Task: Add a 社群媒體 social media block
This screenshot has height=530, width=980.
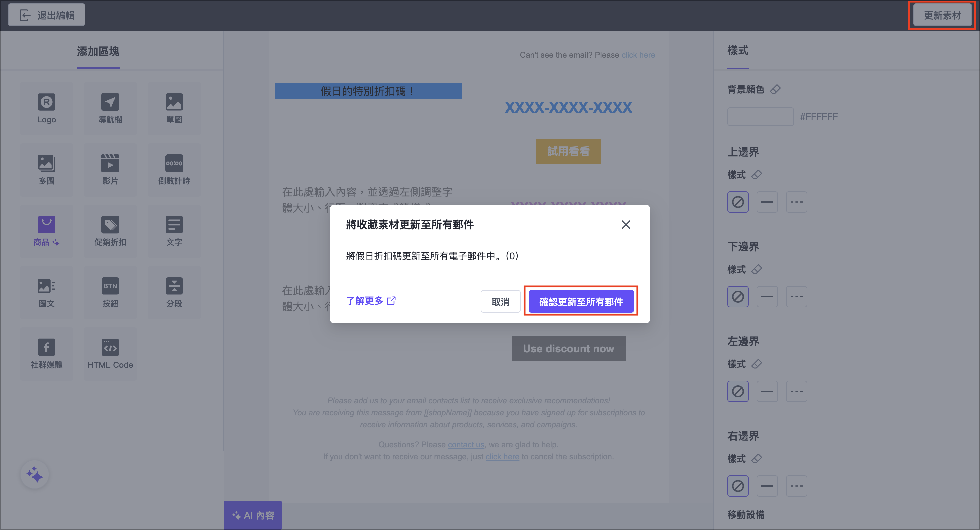Action: pyautogui.click(x=46, y=353)
